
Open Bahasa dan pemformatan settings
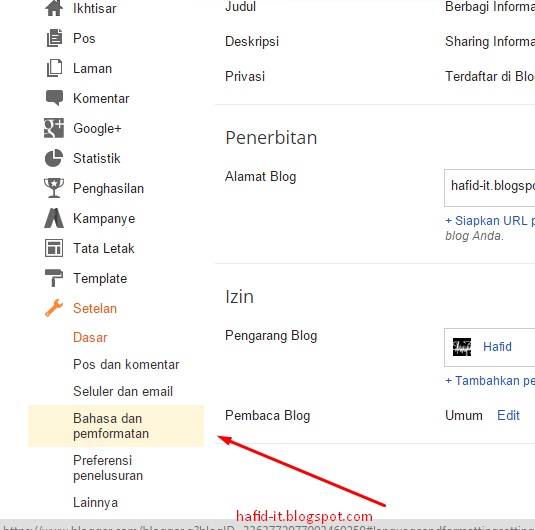pyautogui.click(x=116, y=426)
